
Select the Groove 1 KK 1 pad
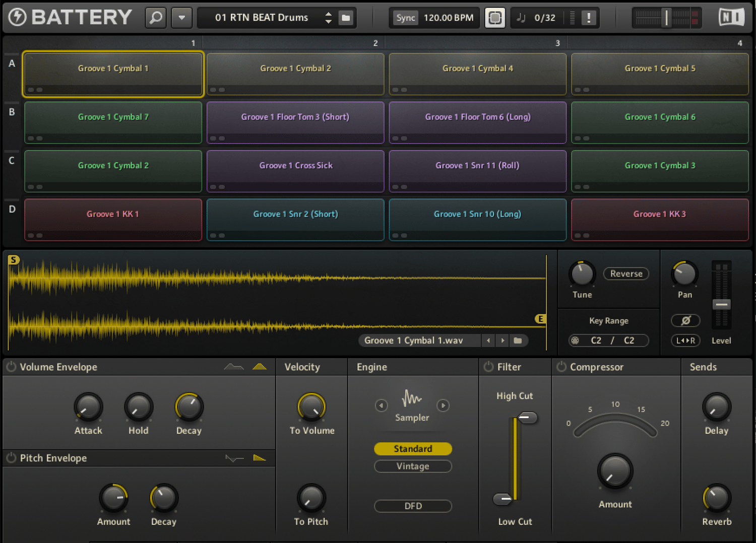(x=113, y=220)
